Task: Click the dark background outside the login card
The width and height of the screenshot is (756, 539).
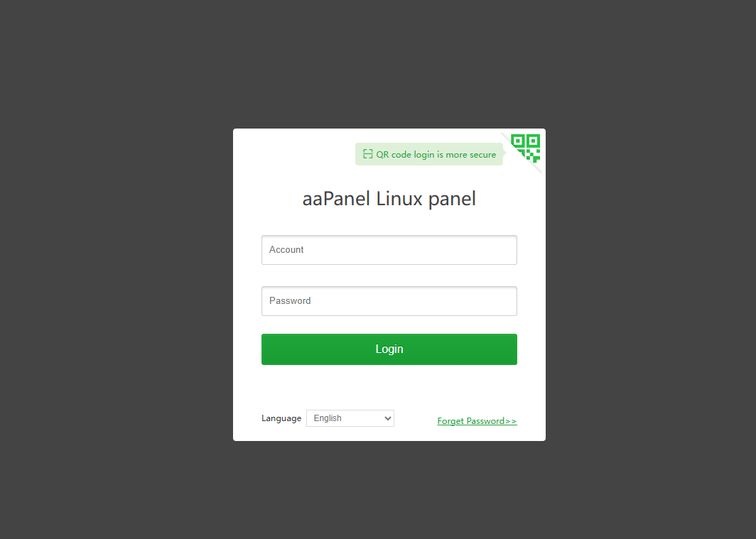Action: pos(116,270)
